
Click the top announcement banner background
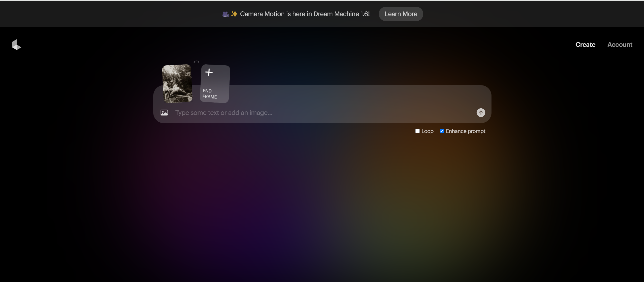[101, 14]
